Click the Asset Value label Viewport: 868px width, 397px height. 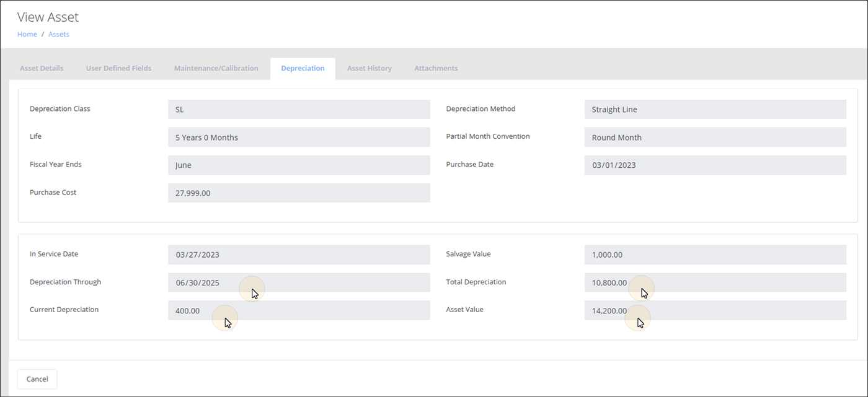pos(465,309)
